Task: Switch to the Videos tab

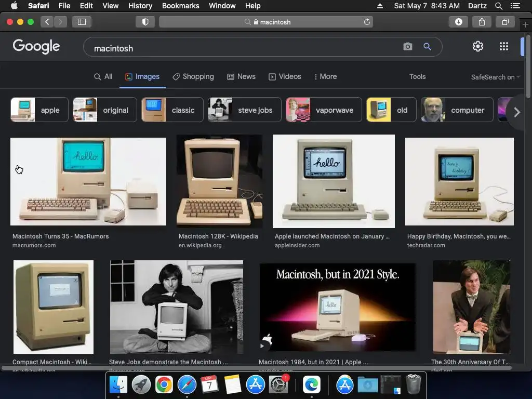Action: [285, 77]
